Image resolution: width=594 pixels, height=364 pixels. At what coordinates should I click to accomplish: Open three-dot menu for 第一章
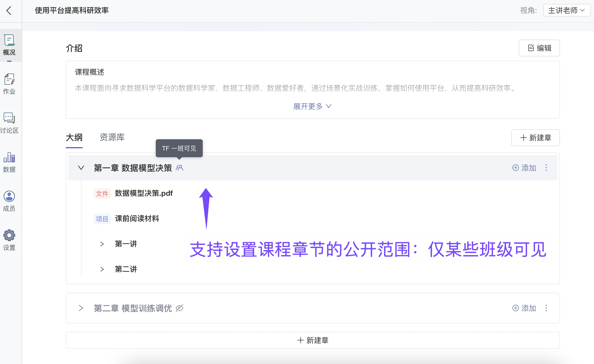click(546, 168)
